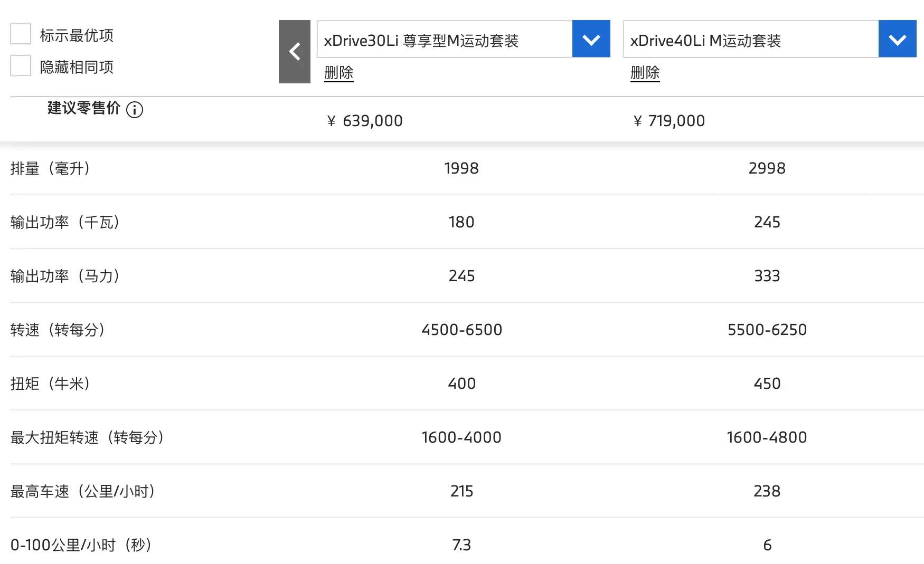This screenshot has height=564, width=924.
Task: Click the 转速（转每分） row label
Action: pyautogui.click(x=58, y=330)
